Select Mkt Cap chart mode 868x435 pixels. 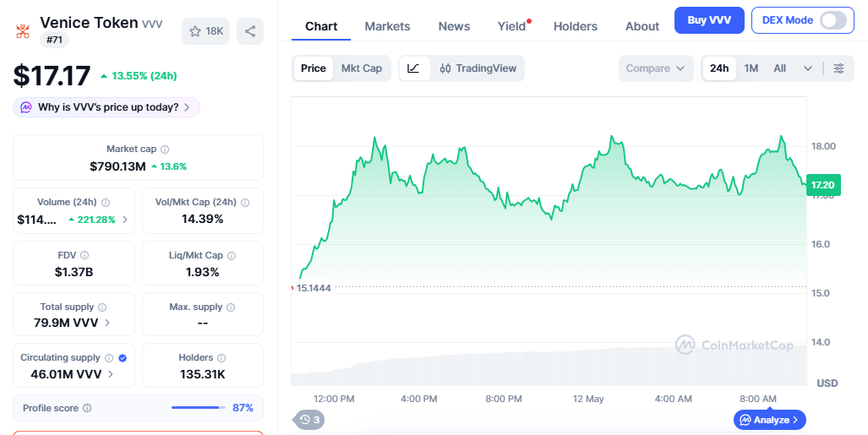362,68
